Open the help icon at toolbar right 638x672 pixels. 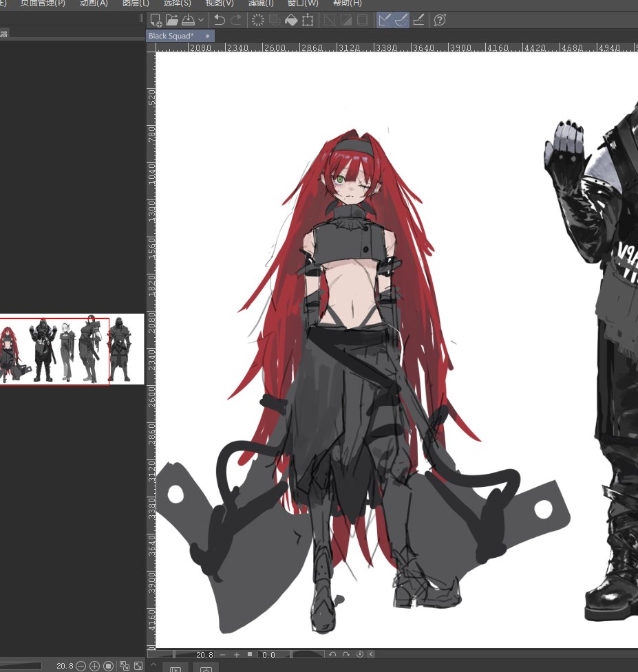pyautogui.click(x=439, y=21)
